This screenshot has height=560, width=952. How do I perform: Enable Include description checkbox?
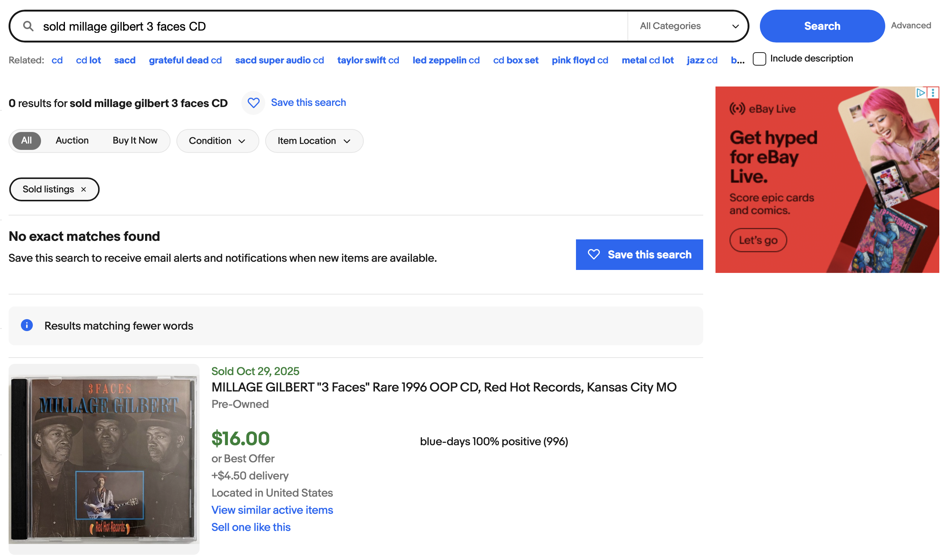tap(760, 59)
